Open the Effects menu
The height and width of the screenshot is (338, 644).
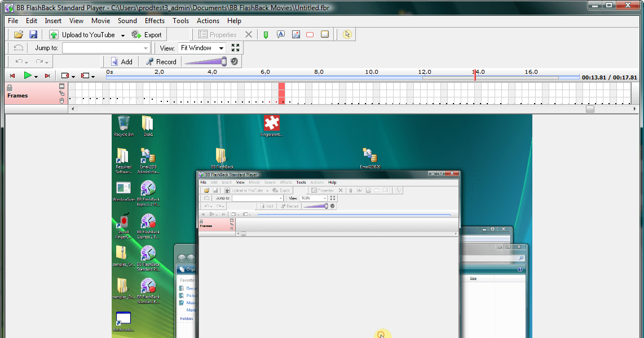click(155, 21)
